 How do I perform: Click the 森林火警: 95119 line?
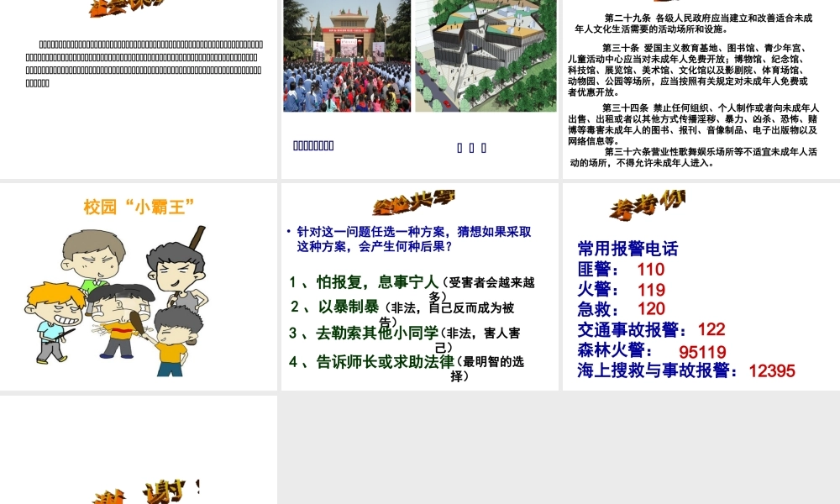(652, 351)
